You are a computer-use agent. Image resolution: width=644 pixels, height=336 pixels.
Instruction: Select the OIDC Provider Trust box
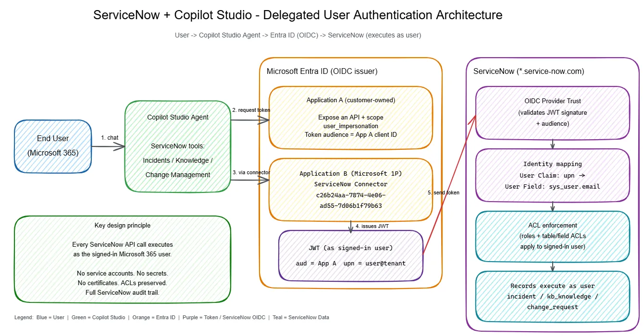pos(553,113)
